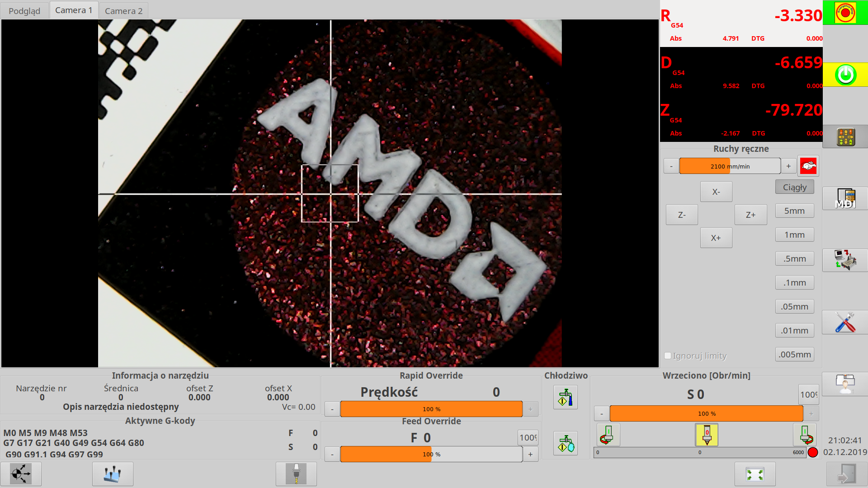
Task: Select .01mm jog increment
Action: [794, 331]
